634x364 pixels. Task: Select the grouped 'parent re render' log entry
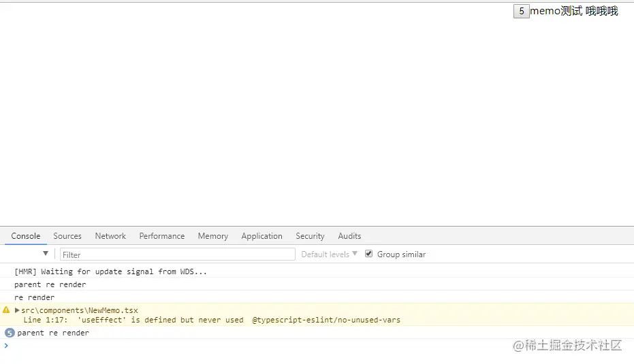click(53, 333)
